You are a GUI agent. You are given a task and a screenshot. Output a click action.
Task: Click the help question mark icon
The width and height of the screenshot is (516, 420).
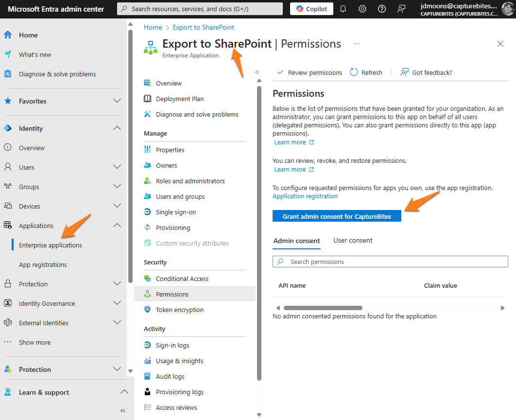[382, 9]
